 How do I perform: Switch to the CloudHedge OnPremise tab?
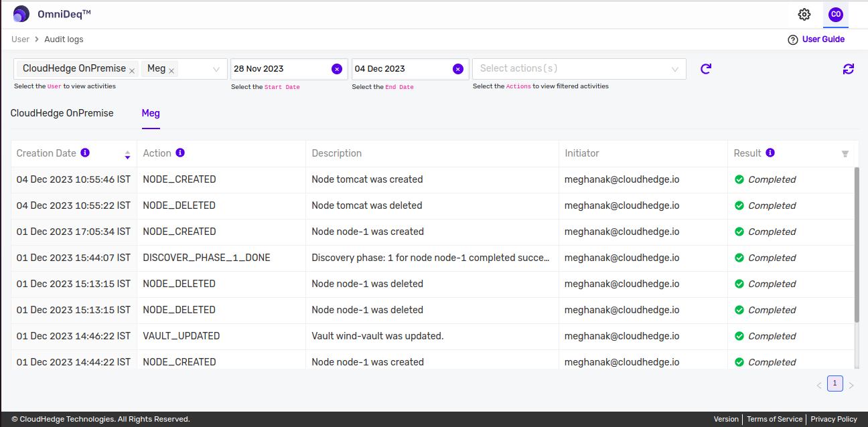pos(62,113)
